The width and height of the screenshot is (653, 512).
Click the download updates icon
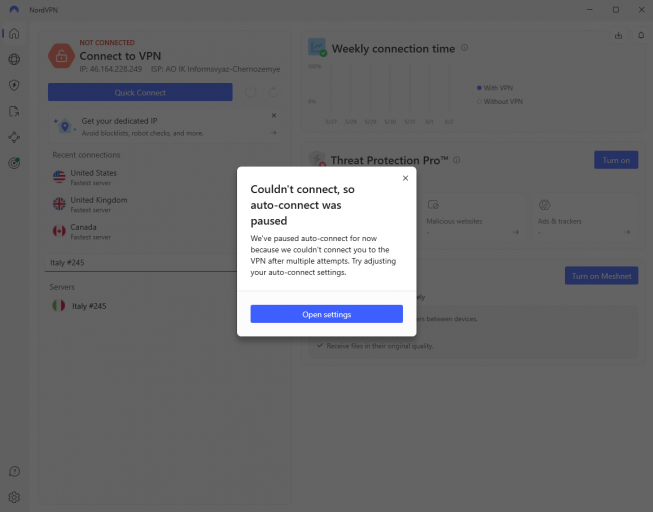point(618,35)
